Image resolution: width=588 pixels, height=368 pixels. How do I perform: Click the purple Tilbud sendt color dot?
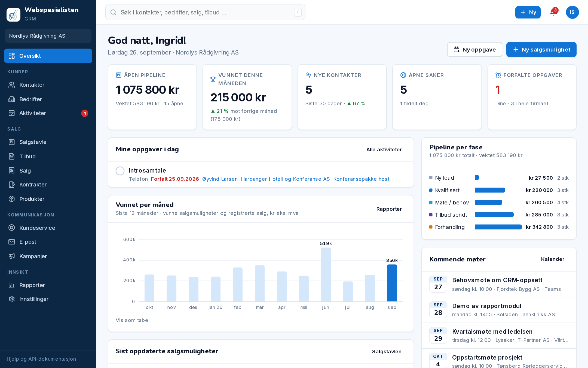pyautogui.click(x=431, y=215)
